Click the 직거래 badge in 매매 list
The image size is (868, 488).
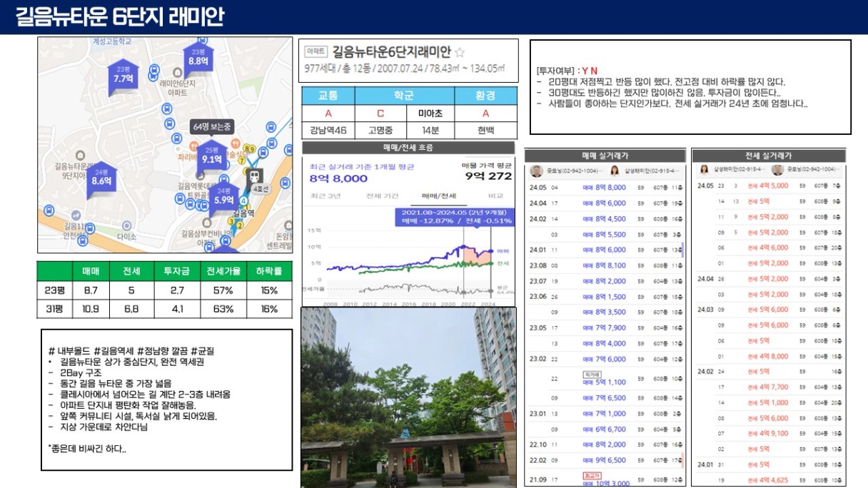pos(591,373)
